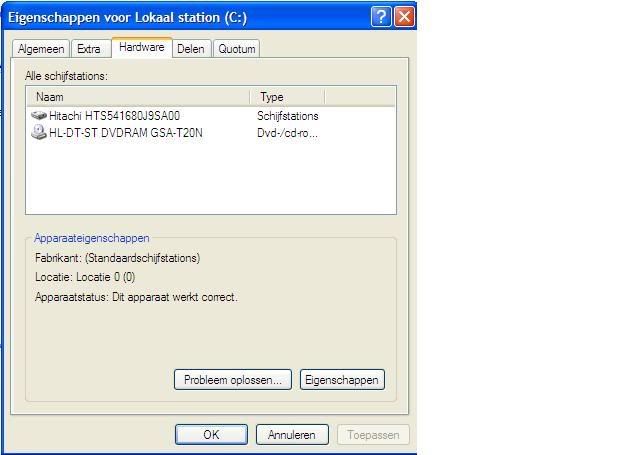
Task: Switch to the Algemeen tab
Action: (41, 49)
